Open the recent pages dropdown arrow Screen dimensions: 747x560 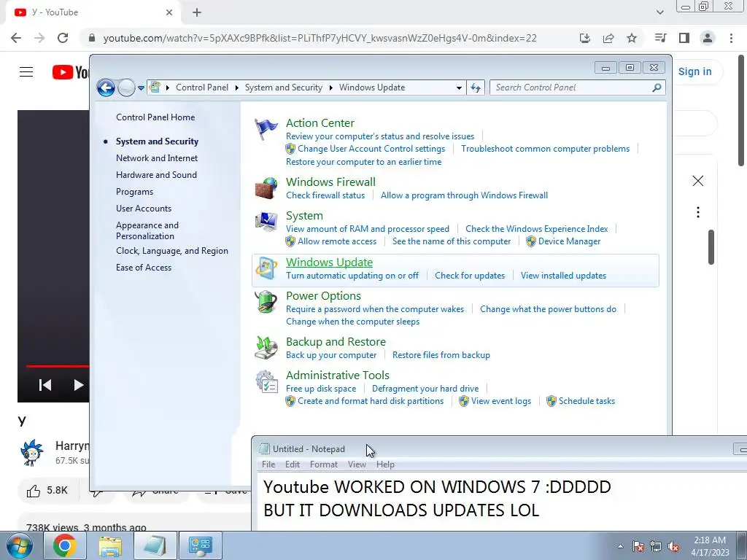(141, 87)
